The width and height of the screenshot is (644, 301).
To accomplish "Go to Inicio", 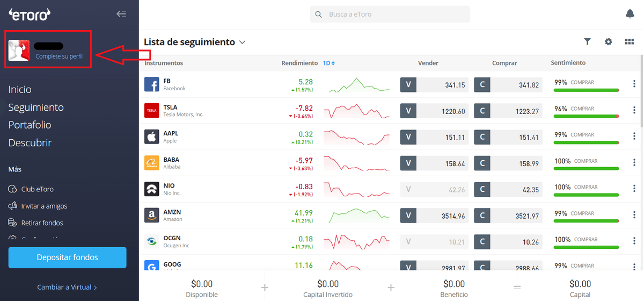I will point(20,90).
